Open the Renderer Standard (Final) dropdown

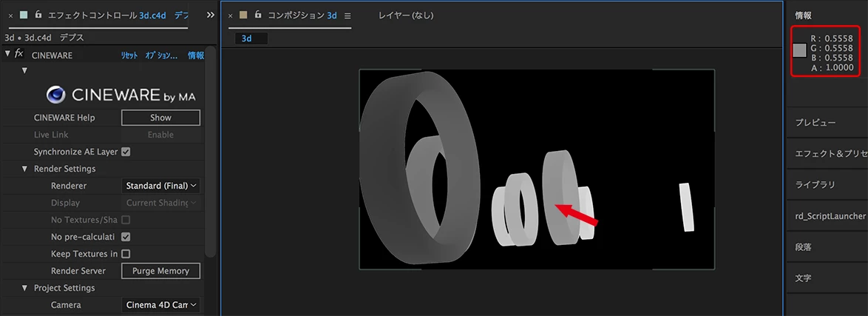(x=160, y=186)
